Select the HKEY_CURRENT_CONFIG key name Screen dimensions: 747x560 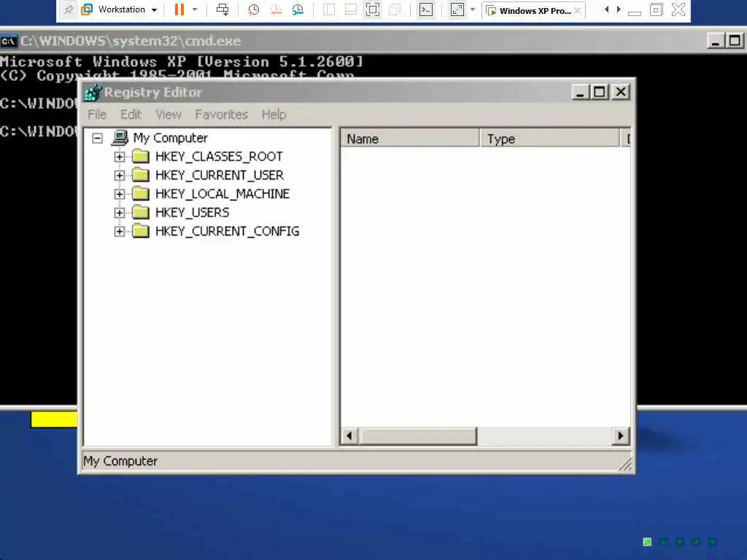click(x=228, y=231)
